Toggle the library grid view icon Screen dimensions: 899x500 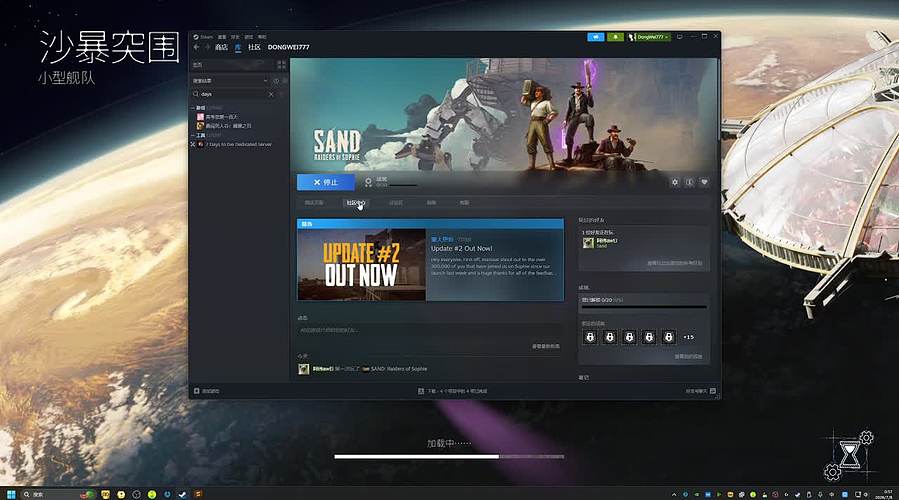pyautogui.click(x=281, y=65)
